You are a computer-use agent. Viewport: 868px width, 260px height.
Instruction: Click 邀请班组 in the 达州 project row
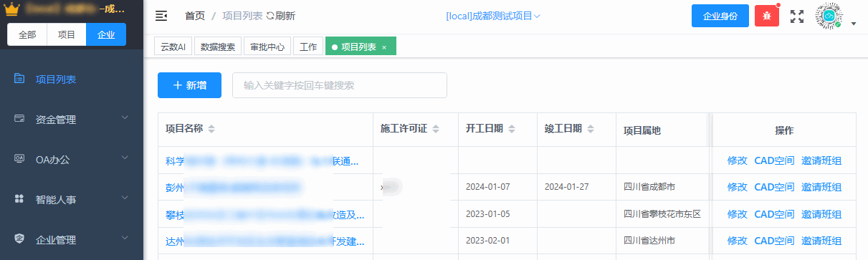pyautogui.click(x=821, y=240)
